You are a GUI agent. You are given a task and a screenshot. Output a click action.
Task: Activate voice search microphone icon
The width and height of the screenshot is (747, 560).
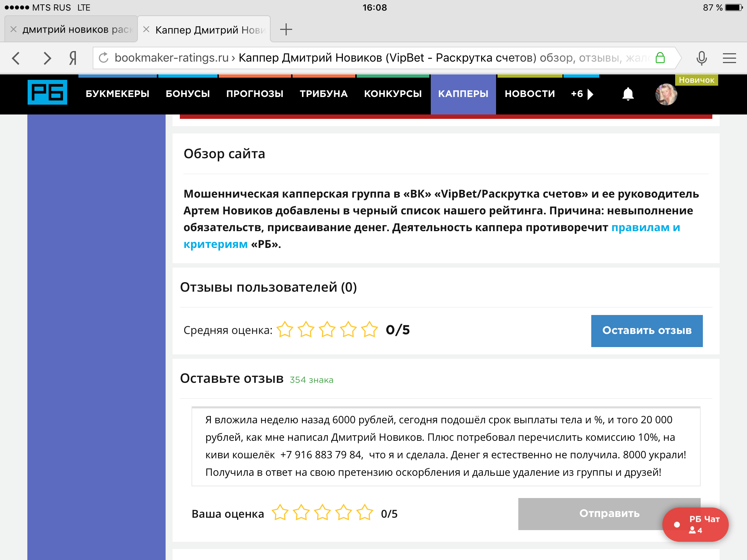pyautogui.click(x=701, y=58)
